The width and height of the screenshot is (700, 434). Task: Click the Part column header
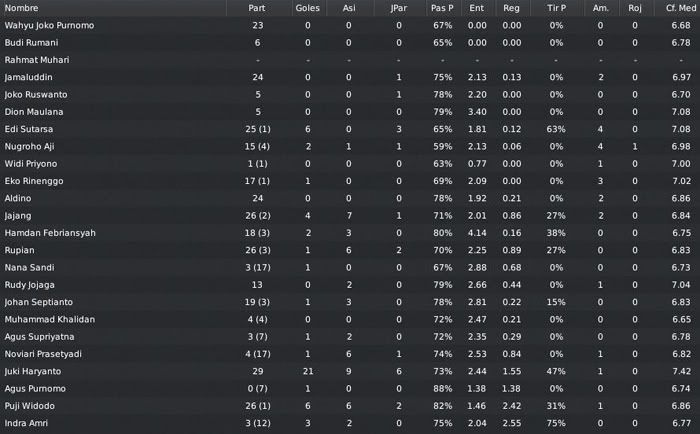click(x=257, y=8)
